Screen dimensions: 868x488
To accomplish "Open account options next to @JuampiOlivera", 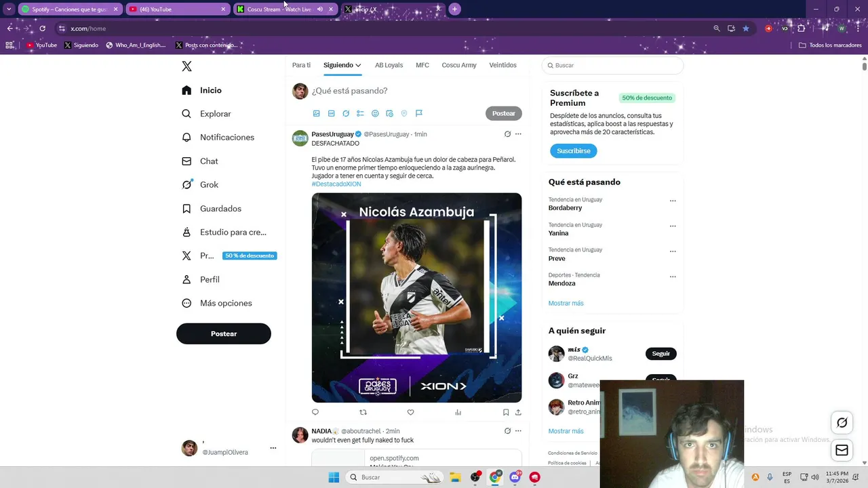I will coord(273,448).
